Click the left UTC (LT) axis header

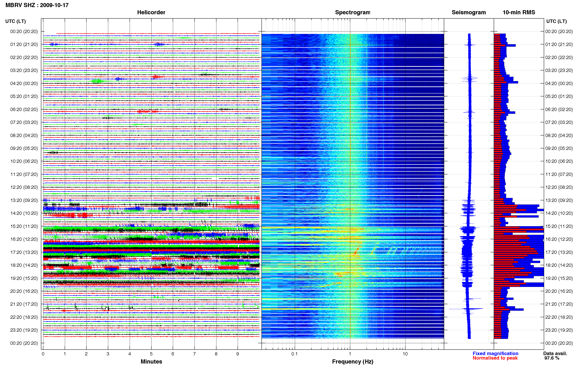tap(15, 21)
